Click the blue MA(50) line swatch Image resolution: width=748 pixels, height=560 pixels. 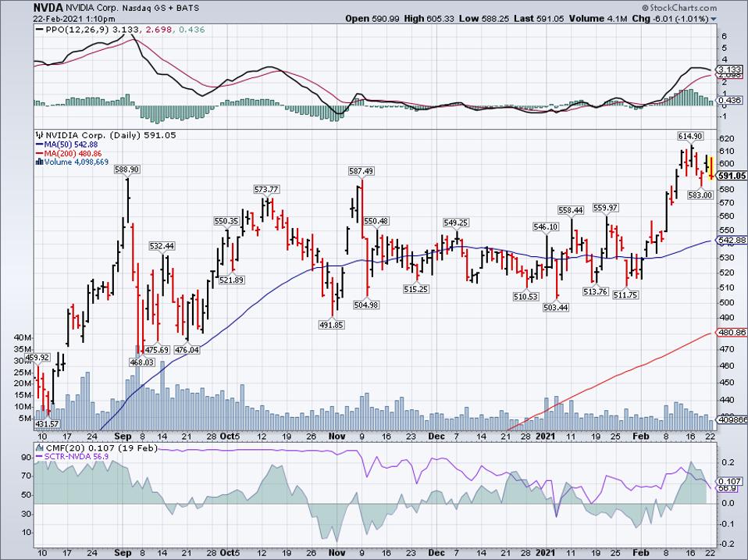click(39, 144)
